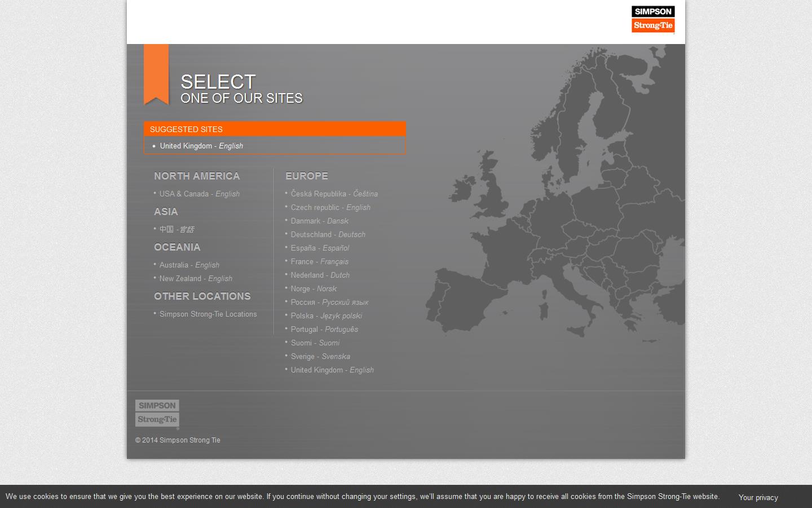Open the USA & Canada English site
Screen dimensions: 812x508
click(199, 194)
